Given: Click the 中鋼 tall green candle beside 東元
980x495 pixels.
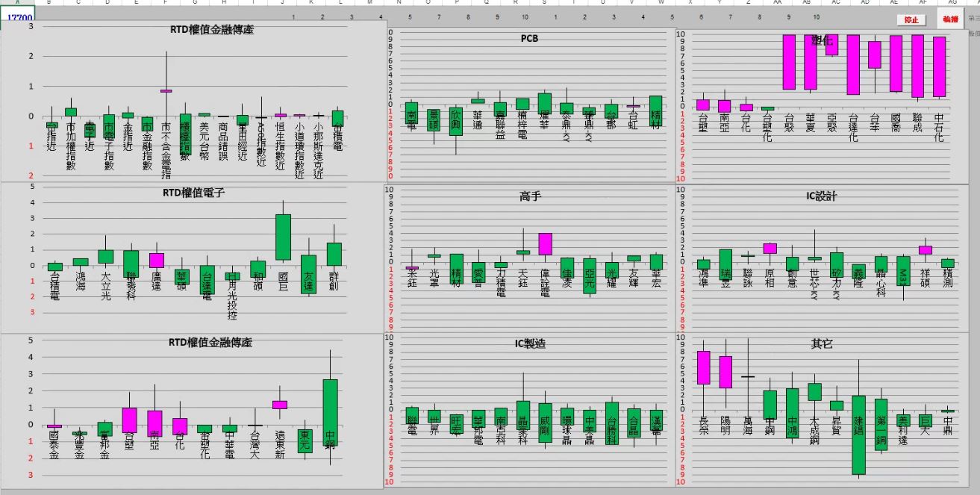Looking at the screenshot, I should point(331,413).
